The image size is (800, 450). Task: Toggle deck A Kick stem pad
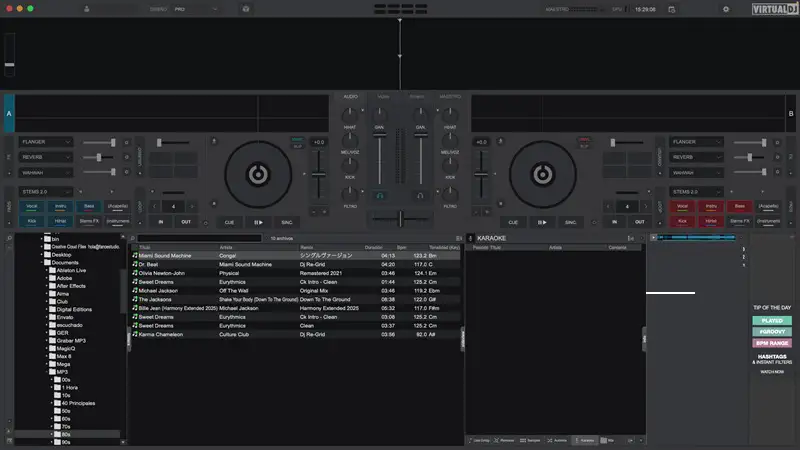32,221
